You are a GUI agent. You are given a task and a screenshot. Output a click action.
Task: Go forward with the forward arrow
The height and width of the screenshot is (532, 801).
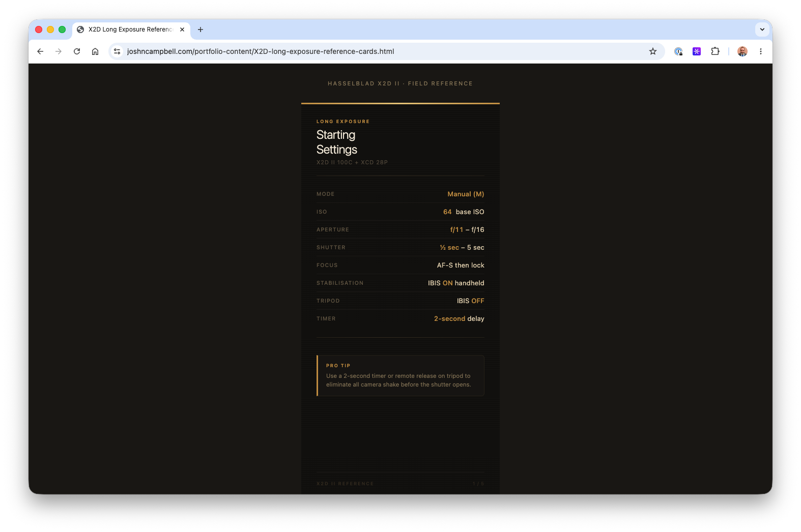tap(59, 51)
